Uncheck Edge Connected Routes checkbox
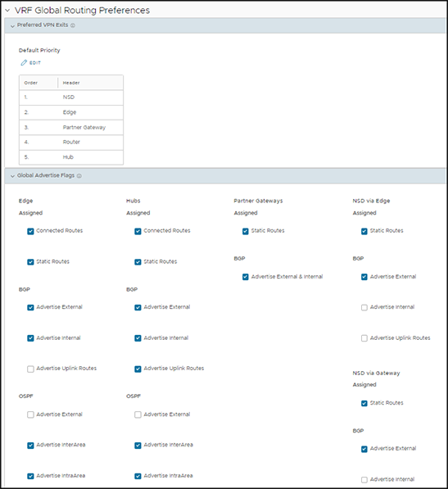 30,231
